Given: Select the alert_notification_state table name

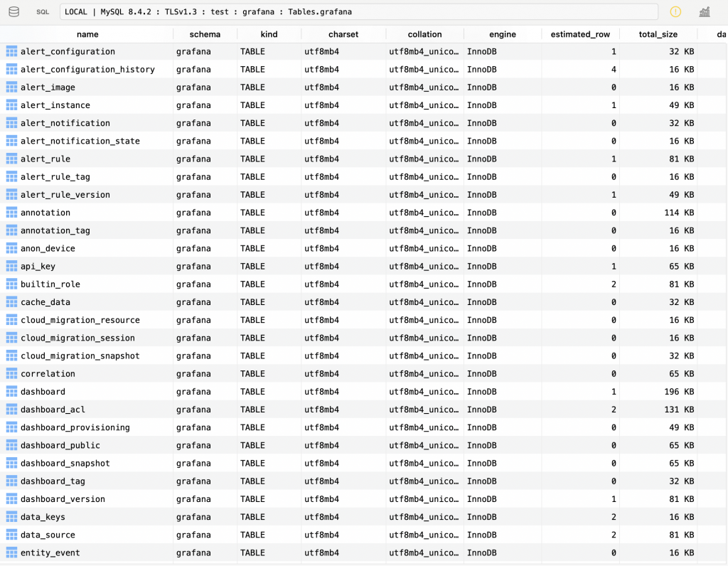Looking at the screenshot, I should coord(80,141).
